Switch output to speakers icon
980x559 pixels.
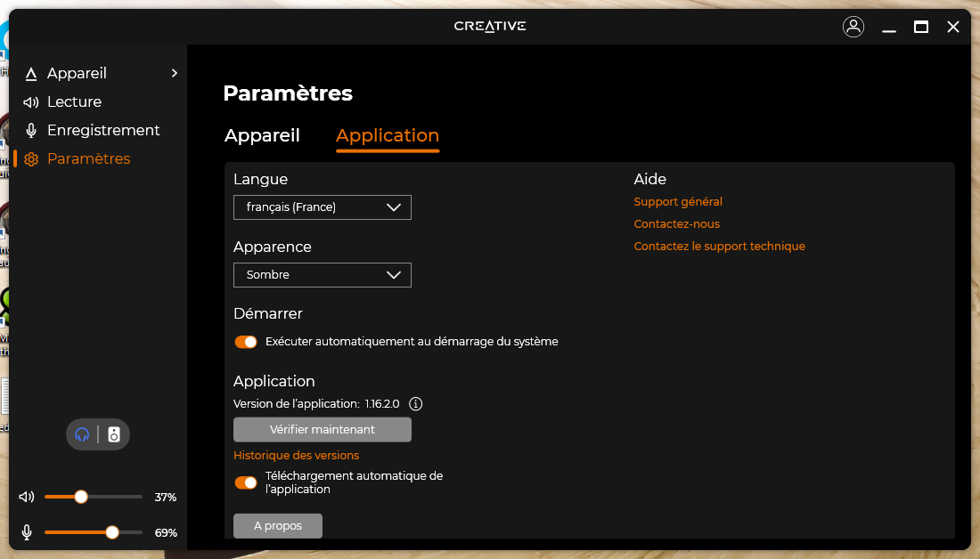click(114, 434)
